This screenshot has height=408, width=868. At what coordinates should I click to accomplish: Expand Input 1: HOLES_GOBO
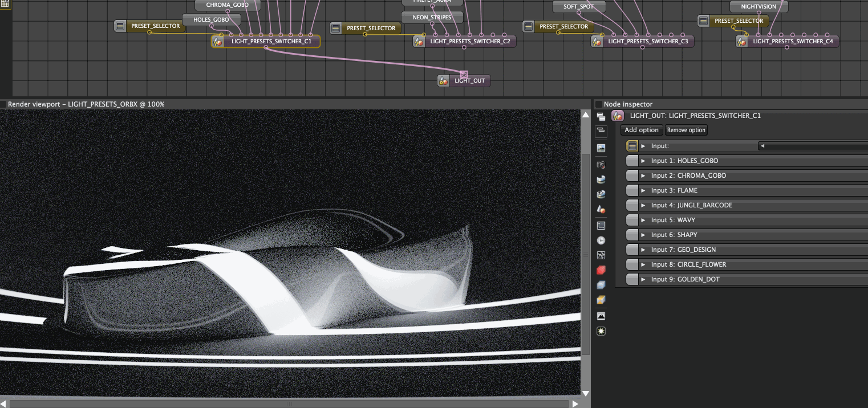pyautogui.click(x=644, y=161)
